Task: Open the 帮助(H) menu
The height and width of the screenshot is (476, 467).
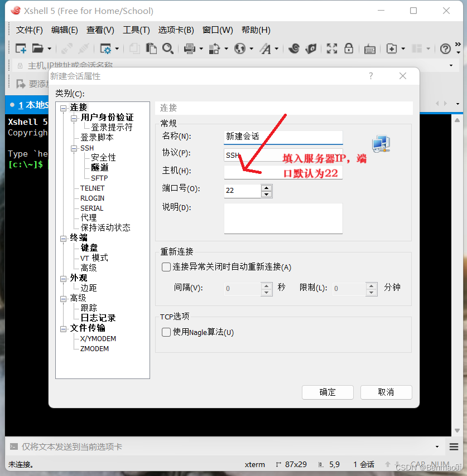Action: [256, 30]
